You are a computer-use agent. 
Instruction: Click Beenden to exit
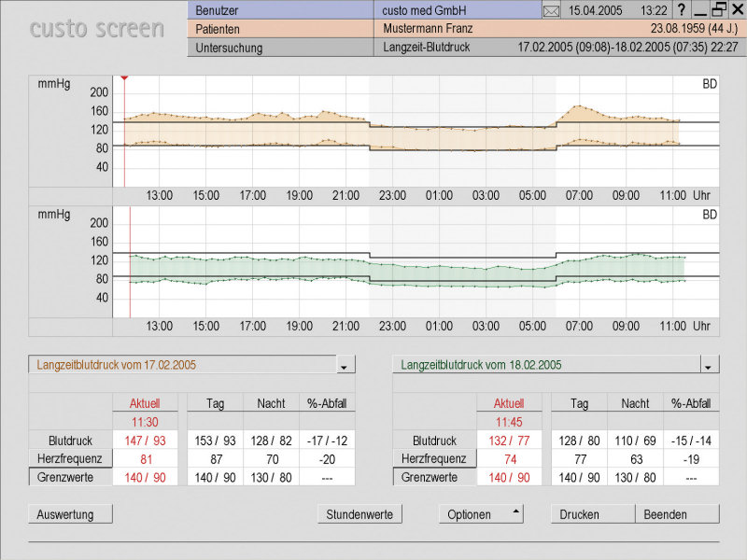click(677, 514)
